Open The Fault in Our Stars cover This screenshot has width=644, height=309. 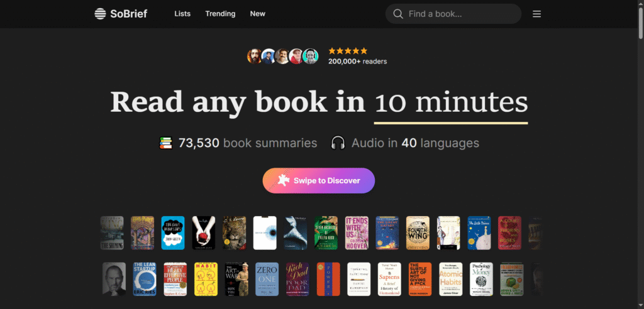click(173, 233)
